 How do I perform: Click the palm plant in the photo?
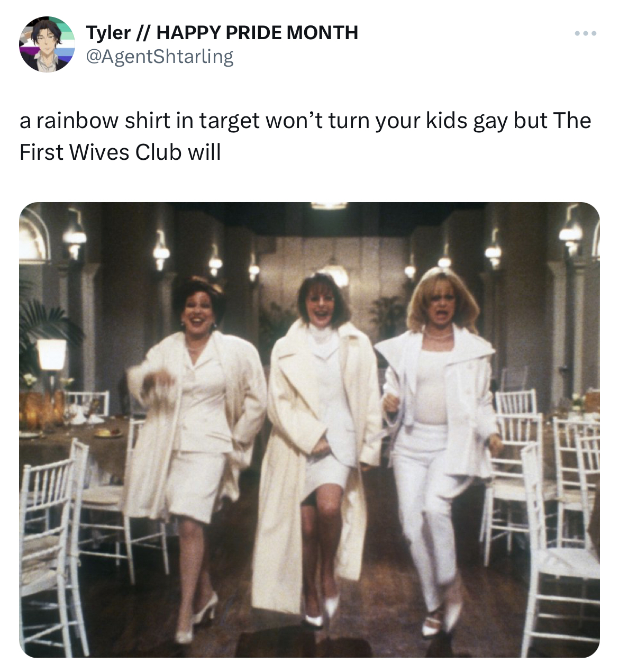click(x=45, y=323)
